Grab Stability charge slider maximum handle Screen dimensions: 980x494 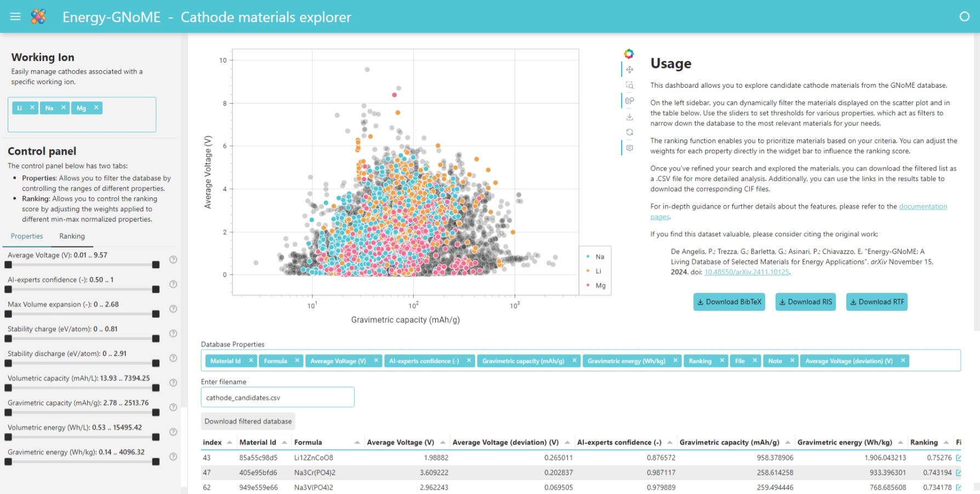pos(156,339)
